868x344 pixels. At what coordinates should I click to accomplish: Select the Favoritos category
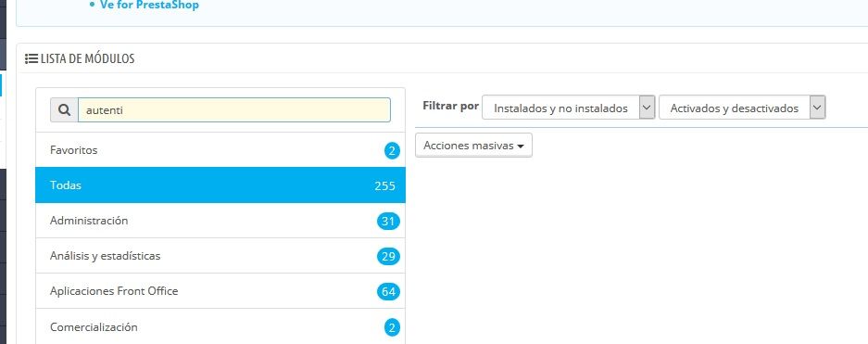click(x=220, y=150)
